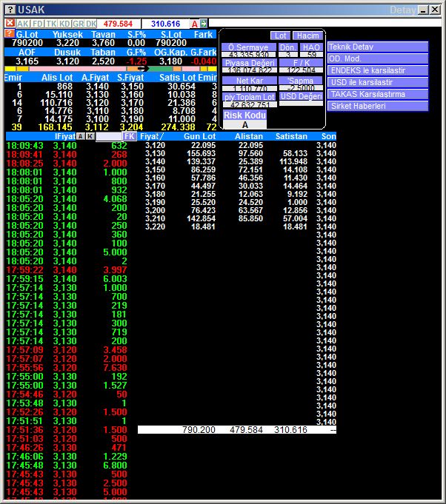Click the Piyasa Değeri label

click(250, 63)
